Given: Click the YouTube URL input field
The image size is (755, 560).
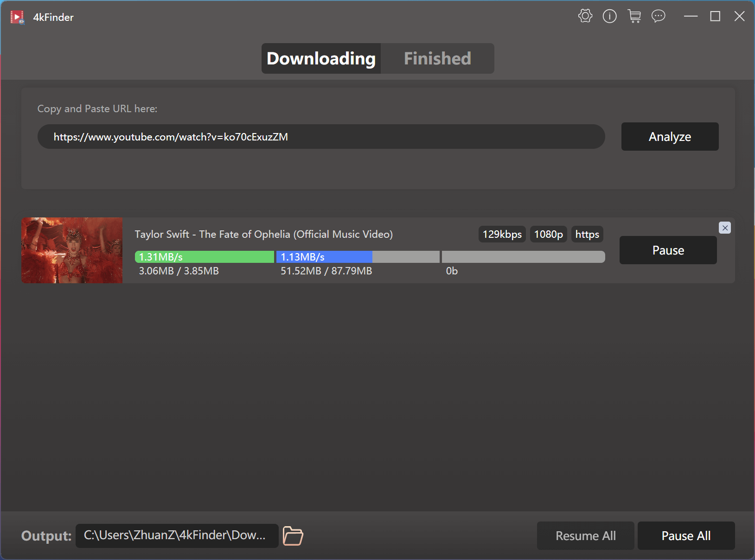Looking at the screenshot, I should (321, 137).
